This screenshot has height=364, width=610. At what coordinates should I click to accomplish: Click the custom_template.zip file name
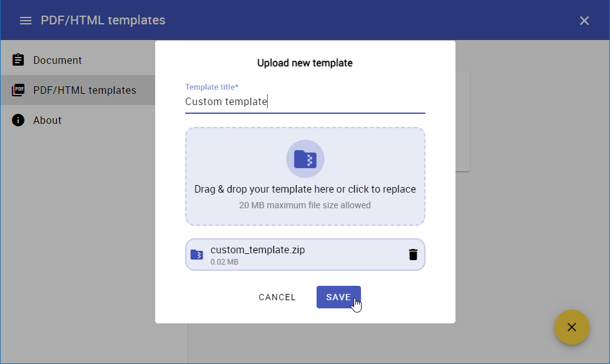258,250
